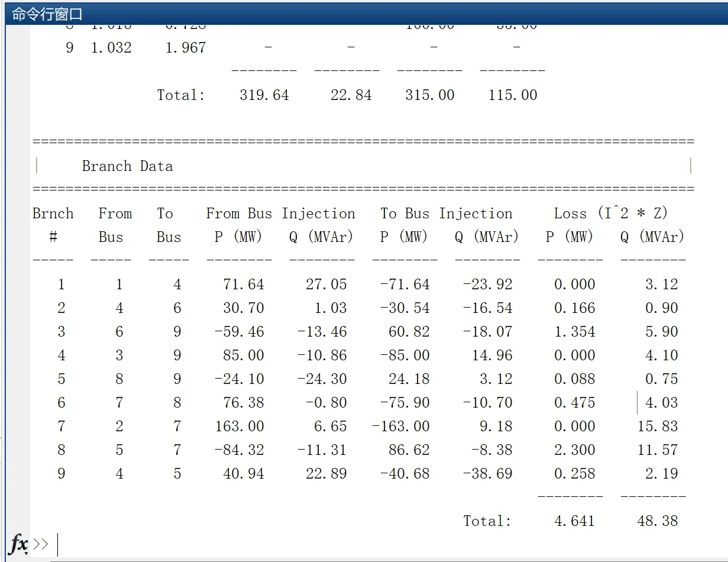The width and height of the screenshot is (728, 562).
Task: Select branch 9 P value 40.94
Action: pos(244,474)
